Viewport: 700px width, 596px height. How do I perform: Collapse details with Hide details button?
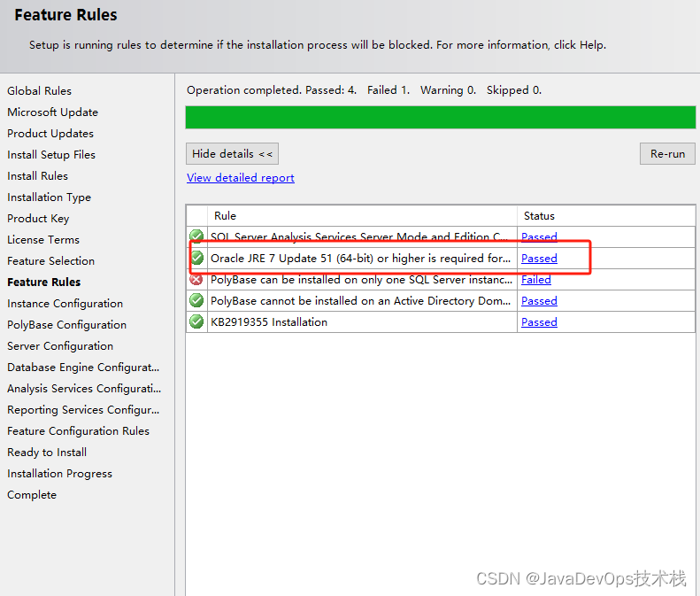pyautogui.click(x=232, y=154)
